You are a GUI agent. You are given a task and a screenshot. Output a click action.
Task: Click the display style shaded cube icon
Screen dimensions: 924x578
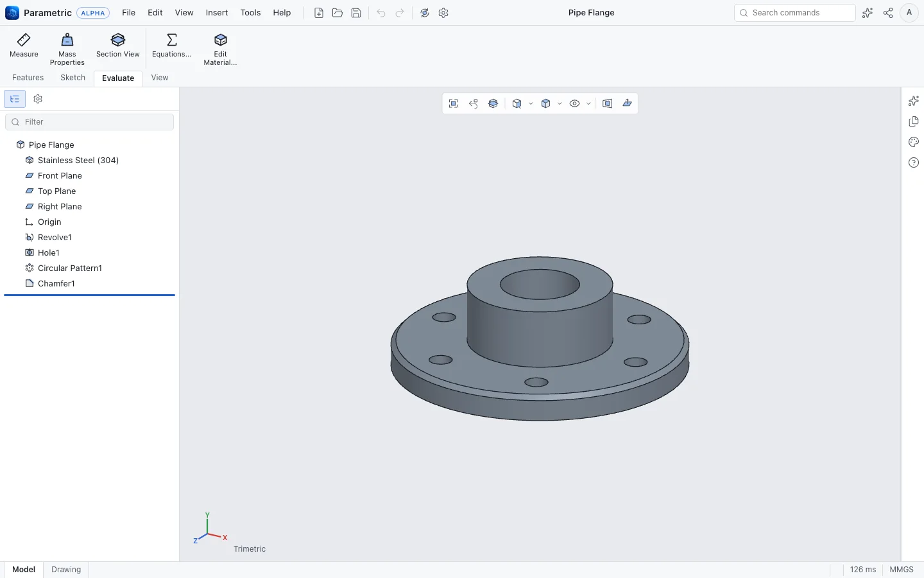pos(546,103)
